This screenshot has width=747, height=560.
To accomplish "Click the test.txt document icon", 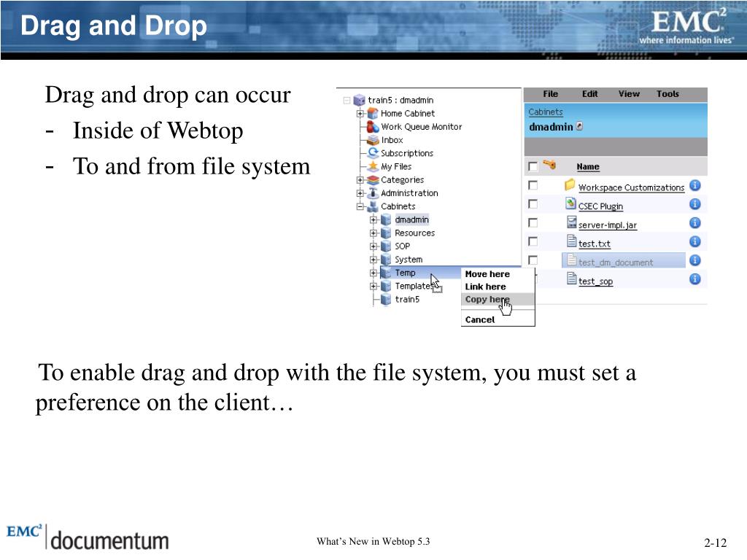I will [572, 241].
